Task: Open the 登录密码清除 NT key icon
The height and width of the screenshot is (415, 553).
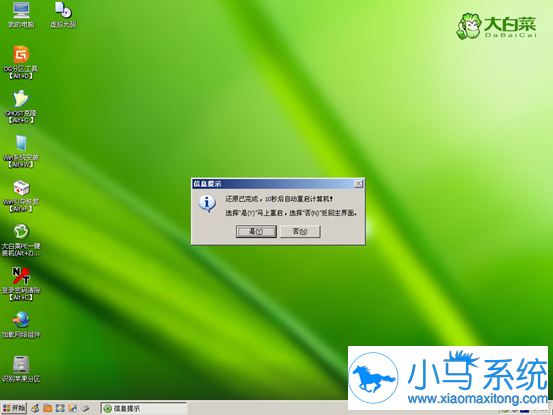Action: 21,284
